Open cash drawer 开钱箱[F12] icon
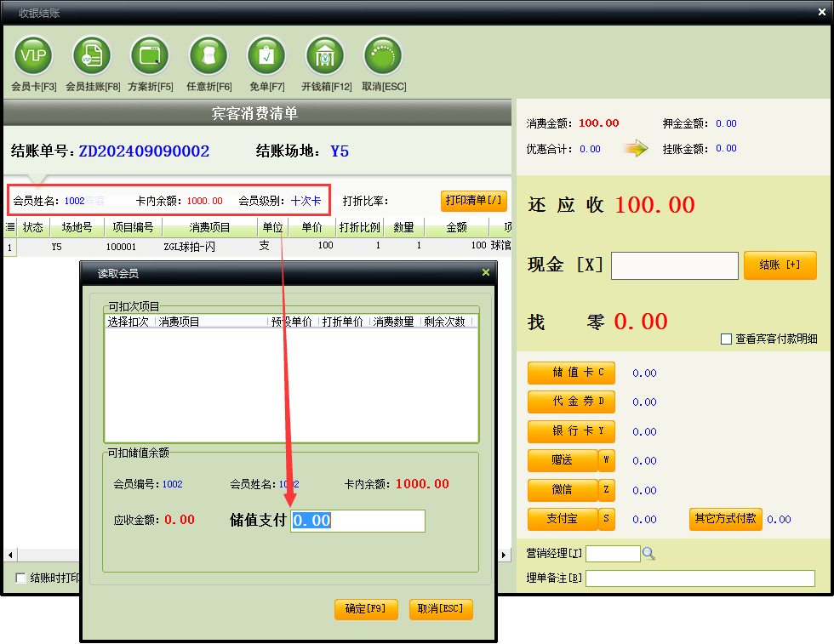The width and height of the screenshot is (834, 644). pos(325,55)
